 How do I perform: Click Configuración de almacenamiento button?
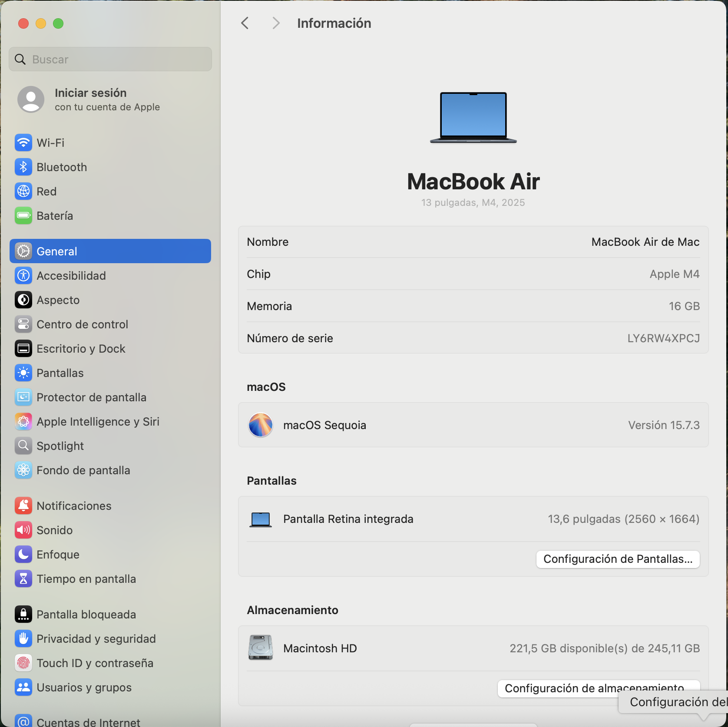point(593,688)
